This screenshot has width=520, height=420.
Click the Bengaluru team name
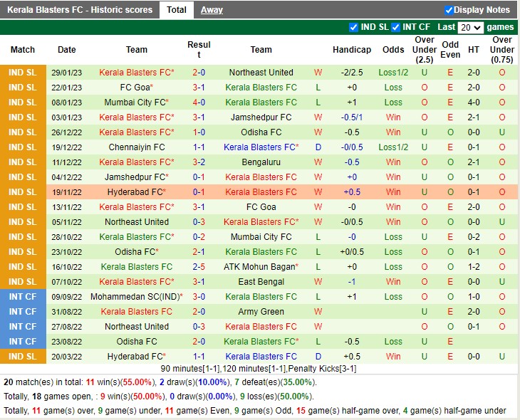tap(261, 162)
